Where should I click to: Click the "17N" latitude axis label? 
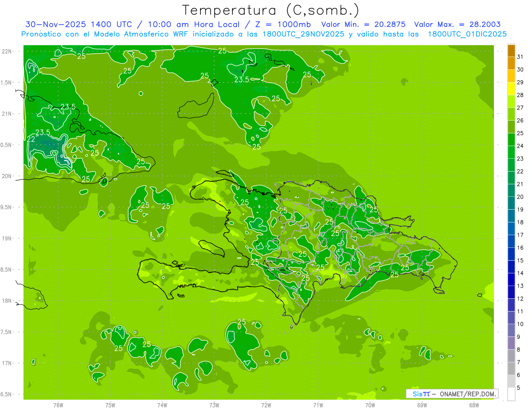[7, 363]
